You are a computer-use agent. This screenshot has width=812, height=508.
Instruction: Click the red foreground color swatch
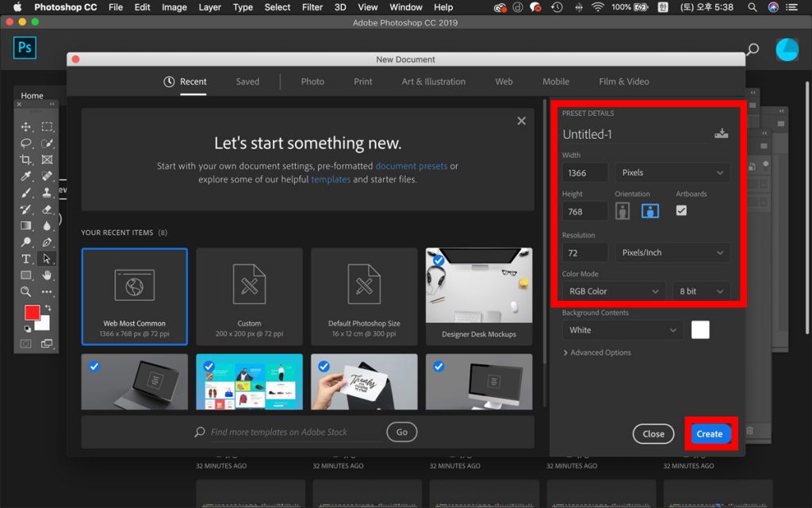[32, 312]
